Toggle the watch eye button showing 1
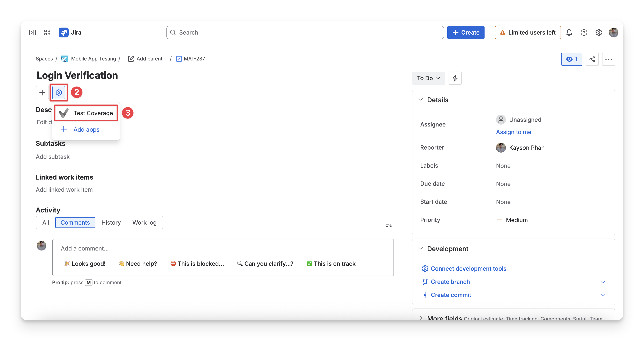Viewport: 644px width, 341px height. tap(571, 59)
